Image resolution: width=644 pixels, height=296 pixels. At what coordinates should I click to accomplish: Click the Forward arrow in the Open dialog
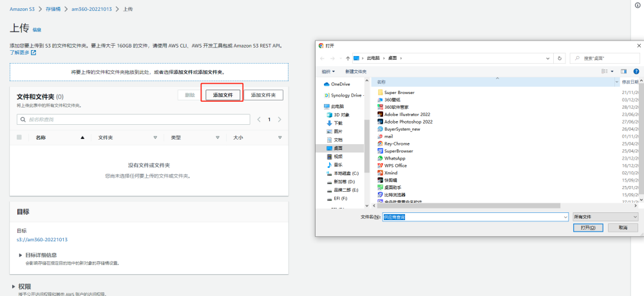tap(333, 59)
